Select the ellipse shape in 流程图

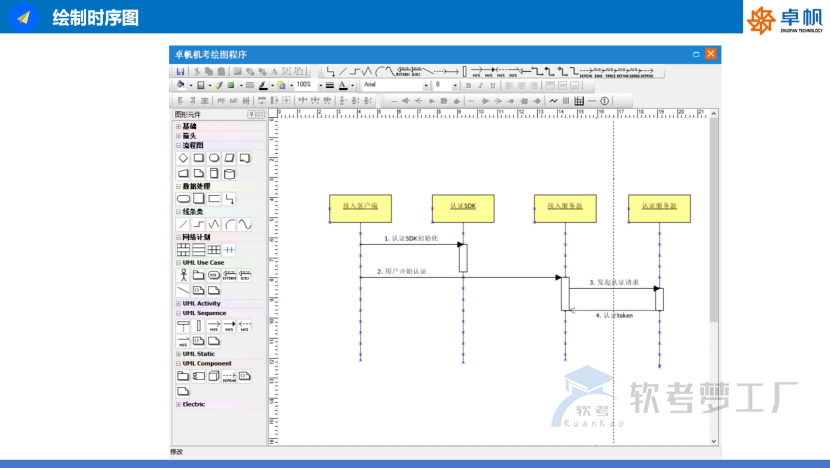pos(214,158)
